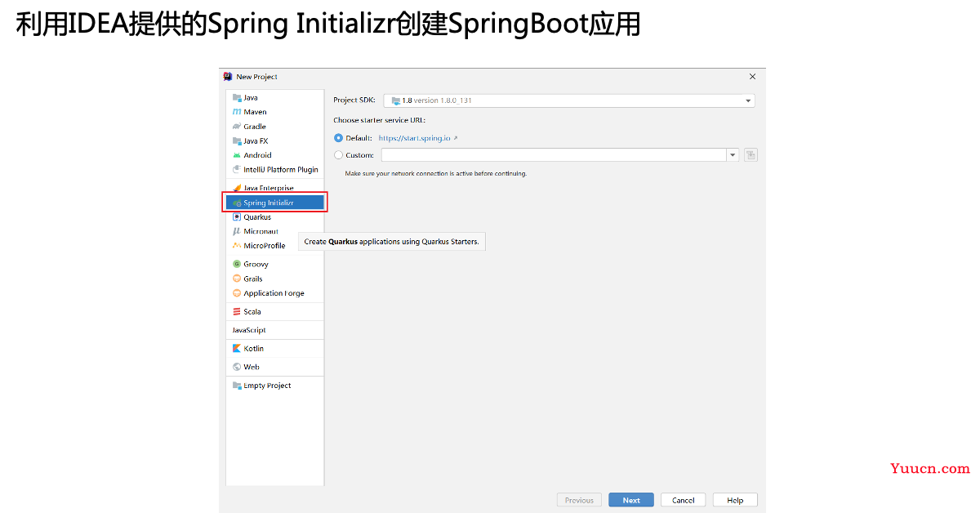This screenshot has width=980, height=513.
Task: Select IntelliJ Platform Plugin label
Action: (x=281, y=170)
